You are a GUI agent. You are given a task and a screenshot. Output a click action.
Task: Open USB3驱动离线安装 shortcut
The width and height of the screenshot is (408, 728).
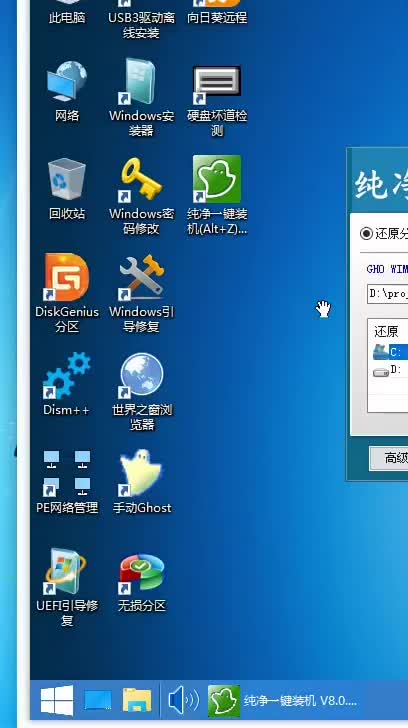pyautogui.click(x=141, y=20)
